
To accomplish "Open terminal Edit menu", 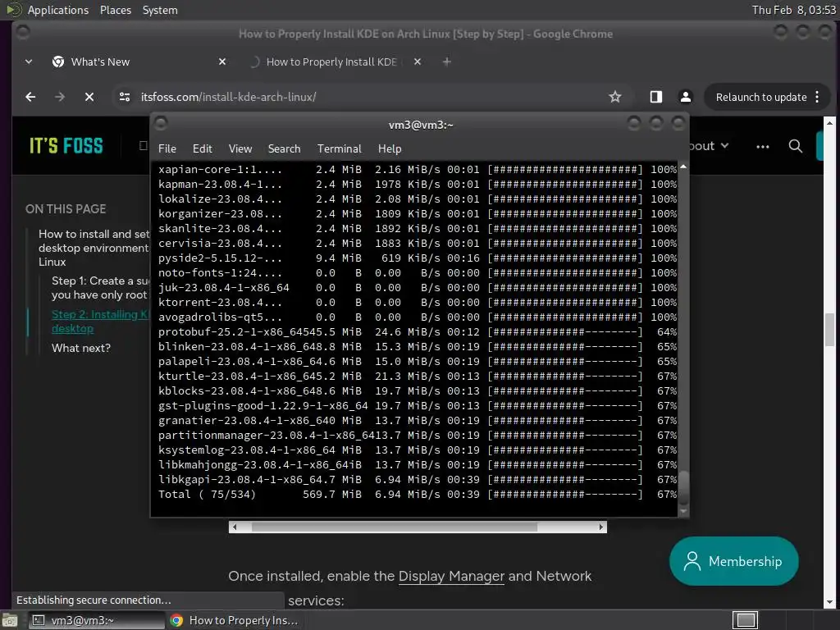I will point(202,148).
